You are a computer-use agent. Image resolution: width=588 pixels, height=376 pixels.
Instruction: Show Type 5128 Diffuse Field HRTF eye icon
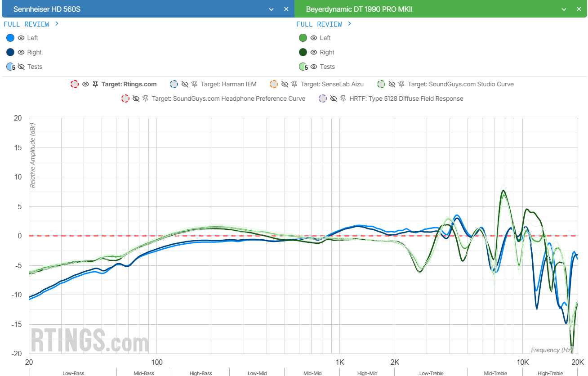click(x=333, y=98)
